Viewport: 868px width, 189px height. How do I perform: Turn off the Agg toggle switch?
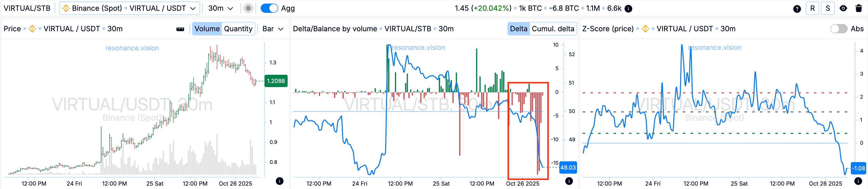[x=269, y=8]
